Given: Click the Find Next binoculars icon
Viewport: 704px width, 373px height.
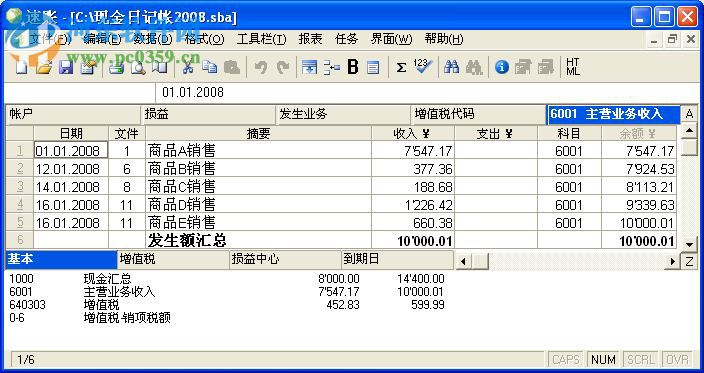Looking at the screenshot, I should pos(474,67).
